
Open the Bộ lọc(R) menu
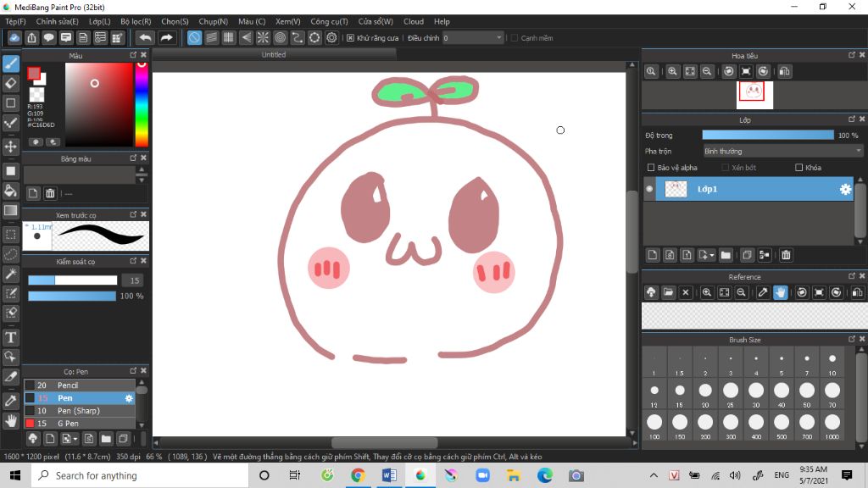click(x=136, y=21)
